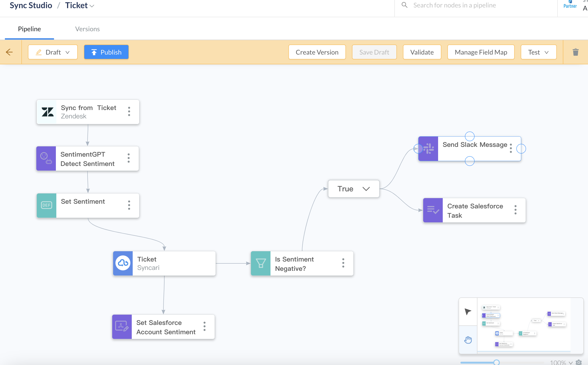This screenshot has height=365, width=588.
Task: Open options menu for Set Sentiment node
Action: click(129, 205)
